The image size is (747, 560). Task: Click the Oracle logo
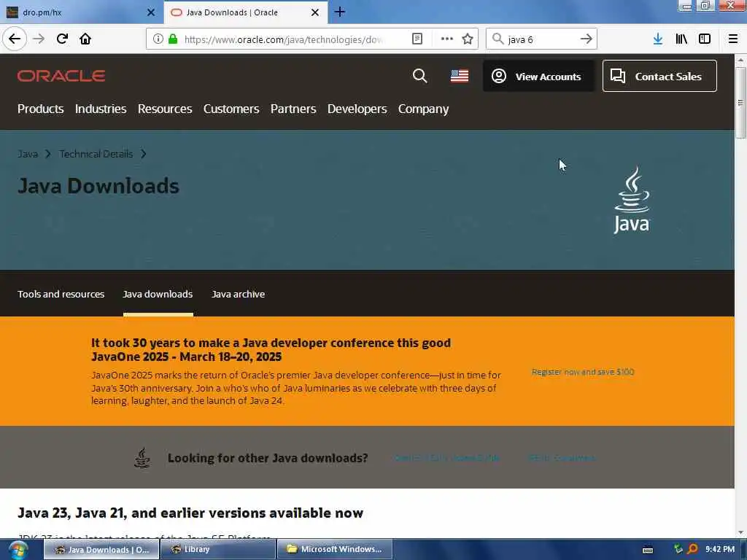click(x=61, y=76)
